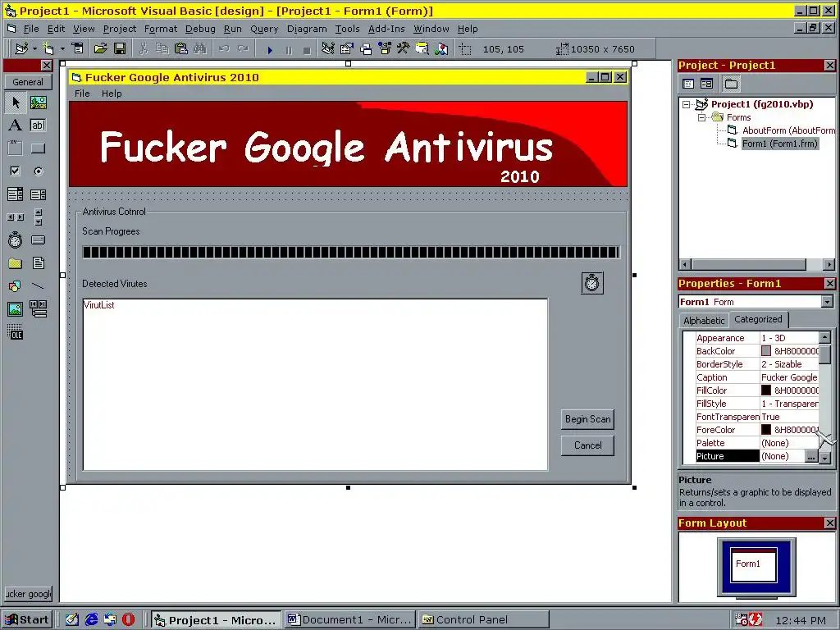This screenshot has width=840, height=630.
Task: Click the Toolbox hammer-wrench toolbar icon
Action: click(x=404, y=48)
